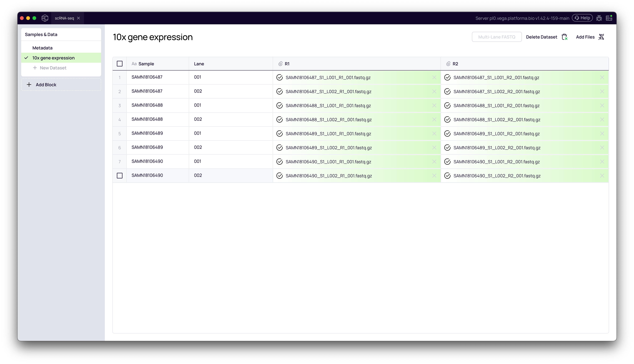This screenshot has width=634, height=364.
Task: Open the Metadata section in sidebar
Action: [x=42, y=48]
